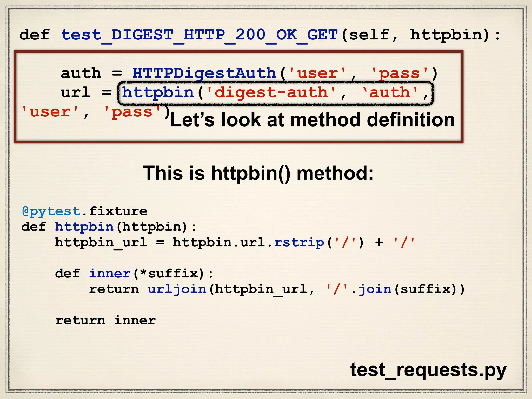The width and height of the screenshot is (532, 399).
Task: Click the HTTPDigestAuth class name
Action: tap(204, 74)
